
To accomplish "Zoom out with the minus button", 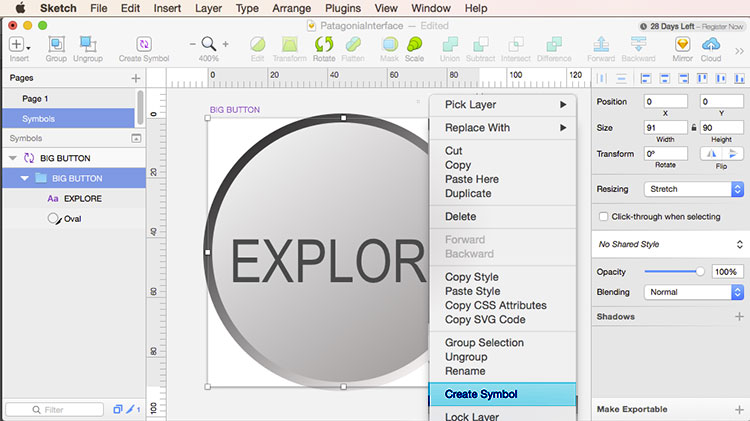I will (192, 44).
